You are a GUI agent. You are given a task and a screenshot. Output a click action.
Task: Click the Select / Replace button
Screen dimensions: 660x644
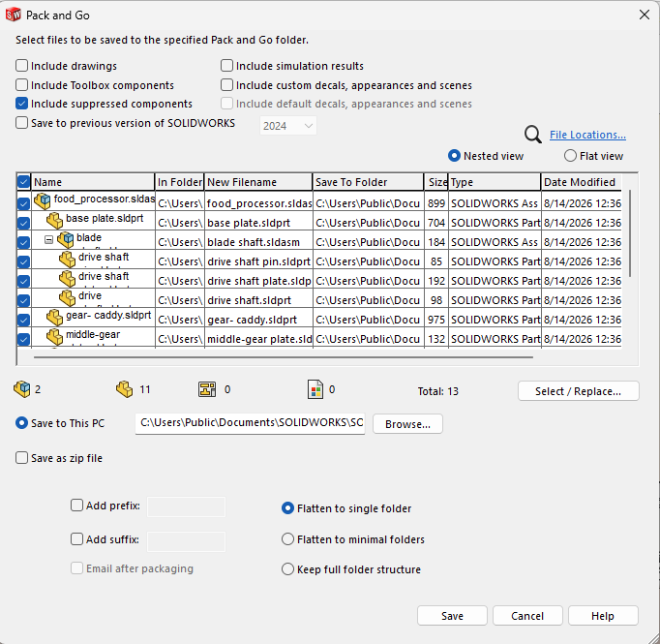(x=579, y=391)
